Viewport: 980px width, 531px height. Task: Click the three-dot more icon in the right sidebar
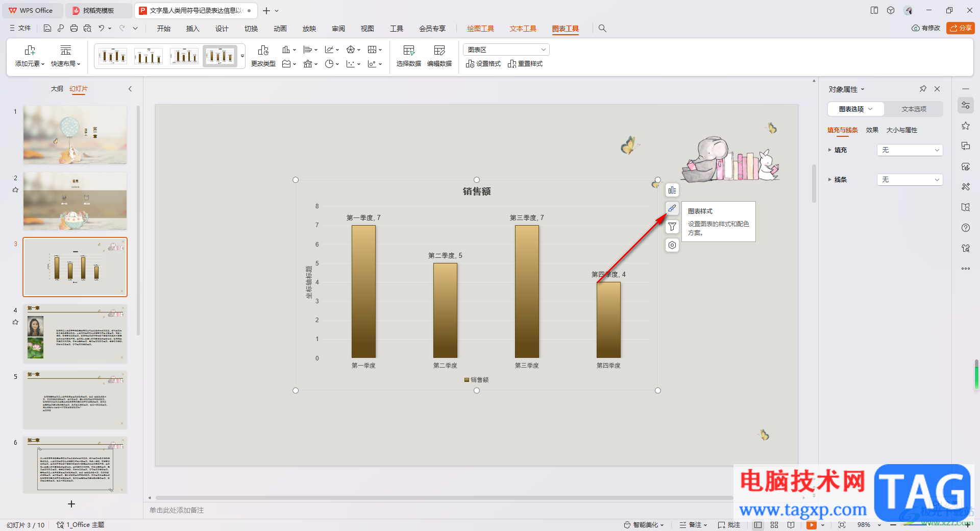(x=966, y=269)
